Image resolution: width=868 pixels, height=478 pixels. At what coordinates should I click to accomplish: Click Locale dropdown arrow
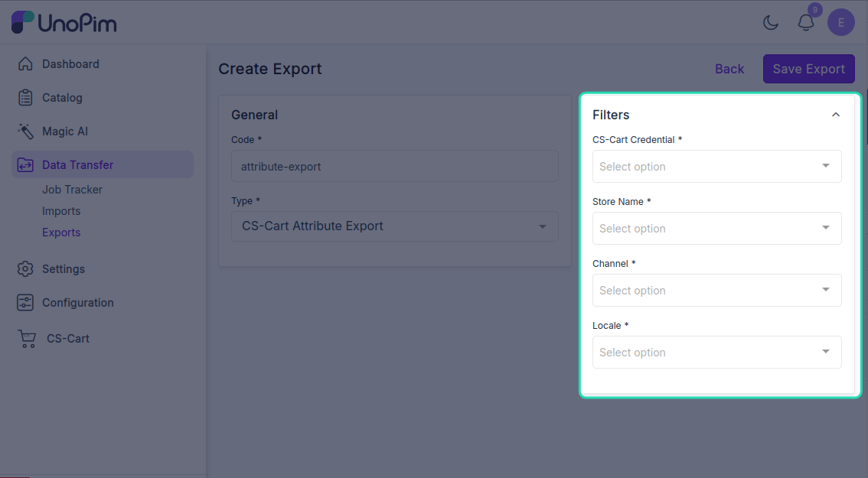825,351
